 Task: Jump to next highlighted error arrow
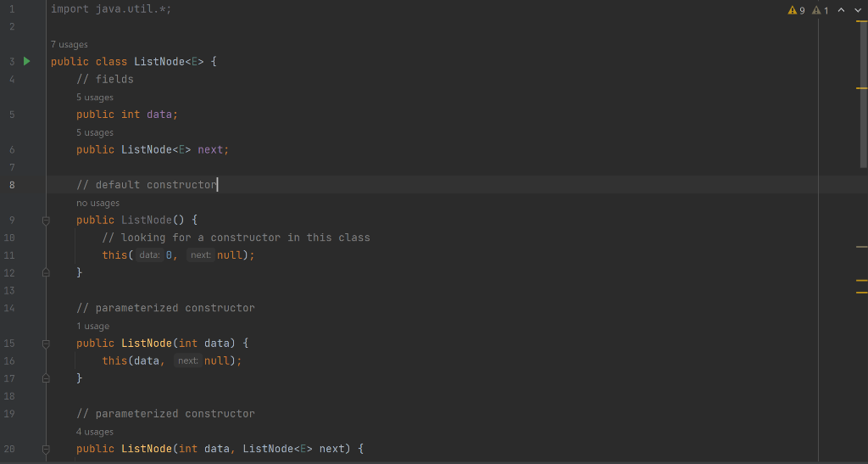[858, 10]
